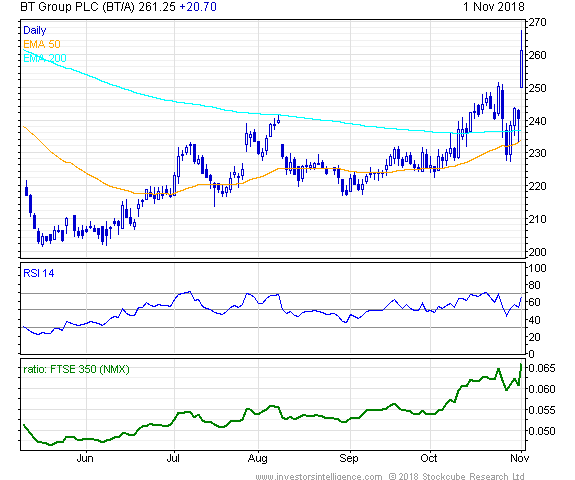This screenshot has width=575, height=480.
Task: Click the 100 RSI axis label
Action: (537, 268)
